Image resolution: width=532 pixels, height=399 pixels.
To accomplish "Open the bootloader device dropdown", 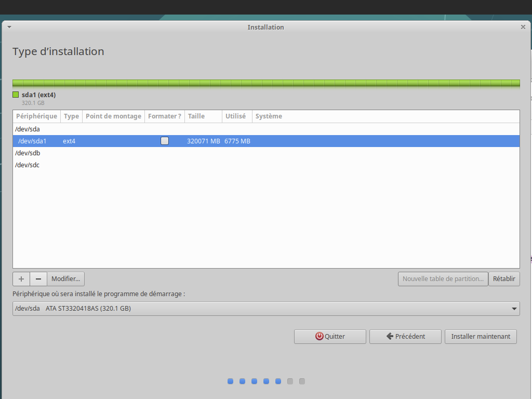I will (266, 309).
